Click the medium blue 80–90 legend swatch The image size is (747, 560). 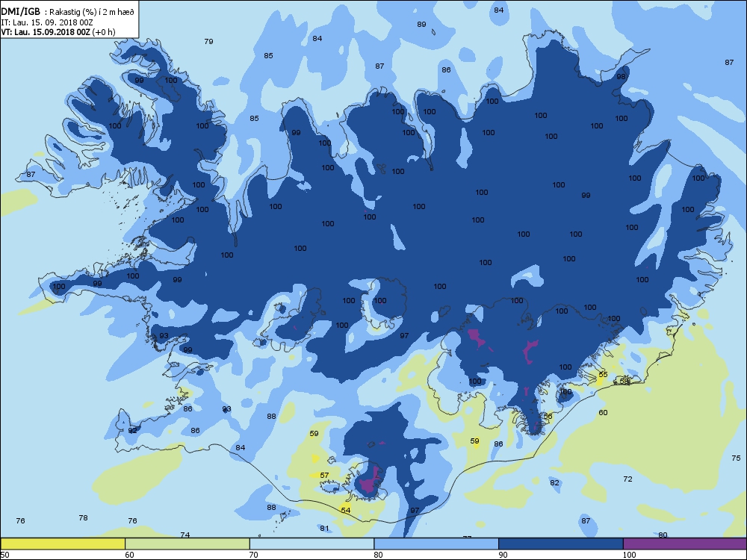[x=436, y=544]
